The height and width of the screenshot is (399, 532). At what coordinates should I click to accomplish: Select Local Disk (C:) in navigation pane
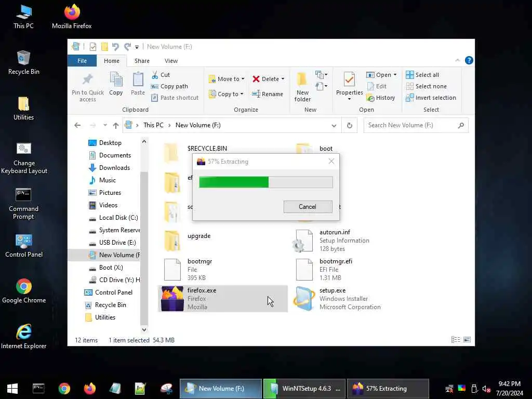(x=114, y=218)
